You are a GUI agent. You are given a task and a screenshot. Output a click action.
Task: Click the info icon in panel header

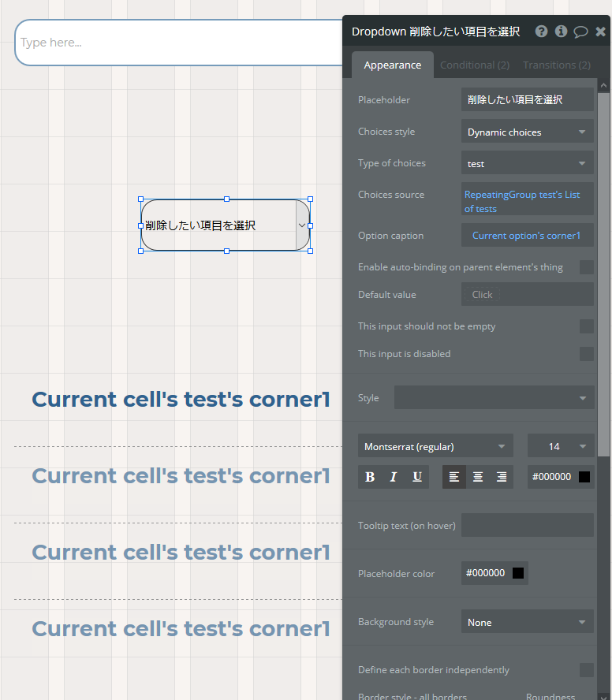(561, 32)
